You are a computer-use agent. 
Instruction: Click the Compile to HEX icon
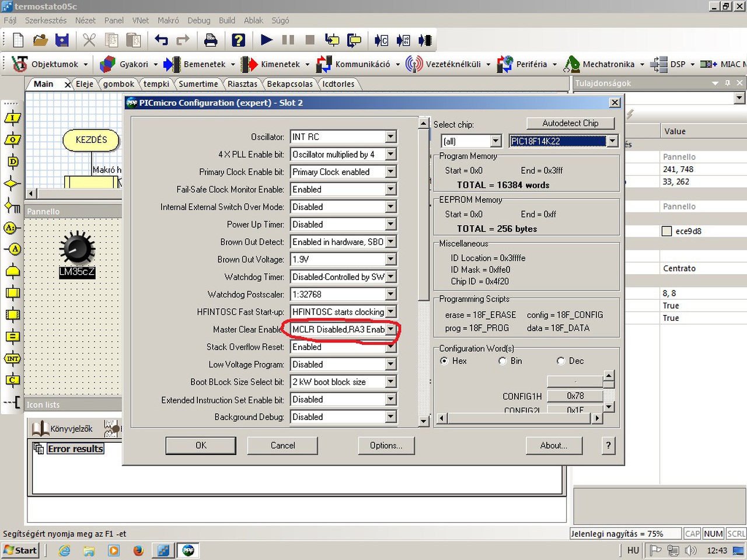click(x=403, y=40)
